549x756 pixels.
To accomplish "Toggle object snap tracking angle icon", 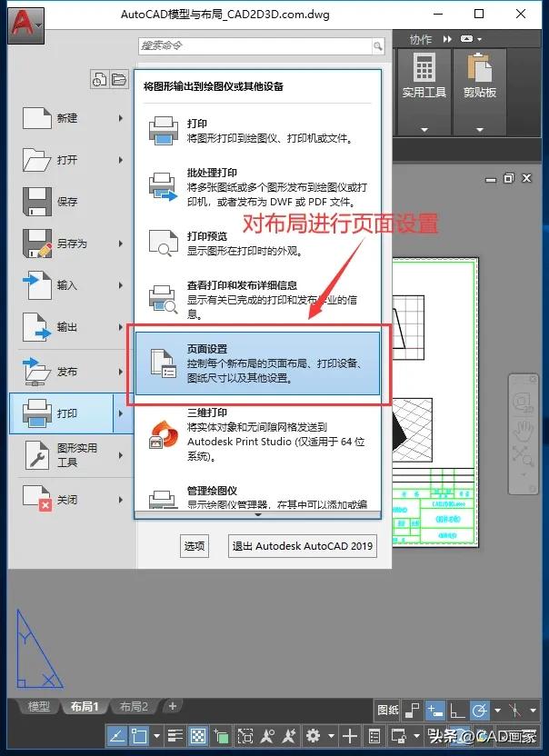I will (x=117, y=736).
